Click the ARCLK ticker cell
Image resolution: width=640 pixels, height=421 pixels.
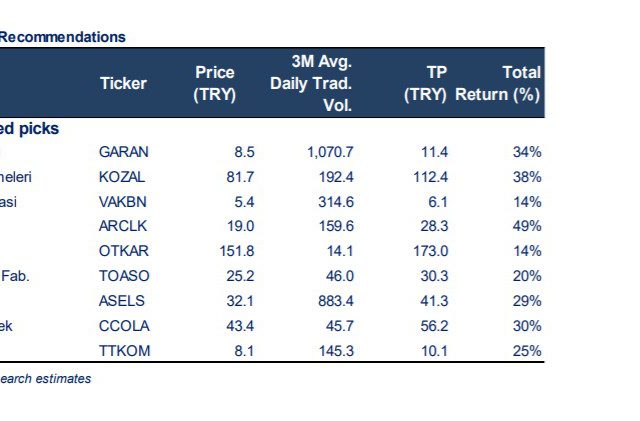123,226
